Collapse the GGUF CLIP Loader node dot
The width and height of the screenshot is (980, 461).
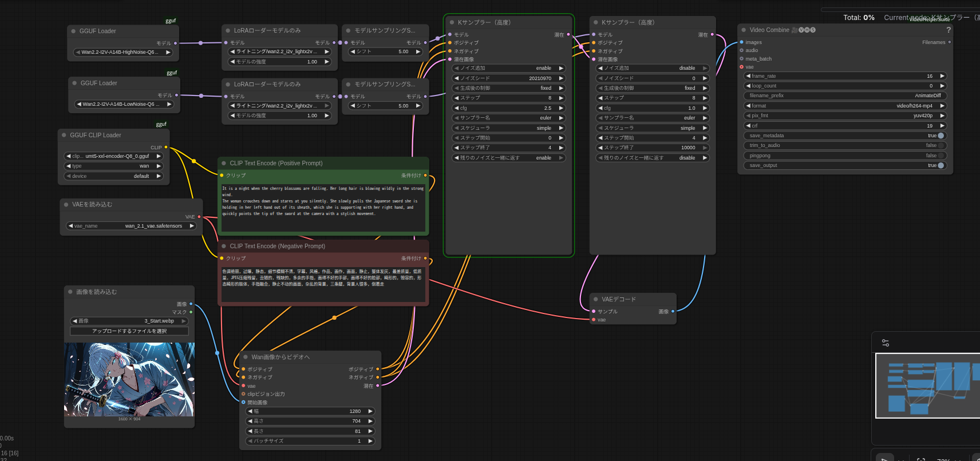[64, 136]
